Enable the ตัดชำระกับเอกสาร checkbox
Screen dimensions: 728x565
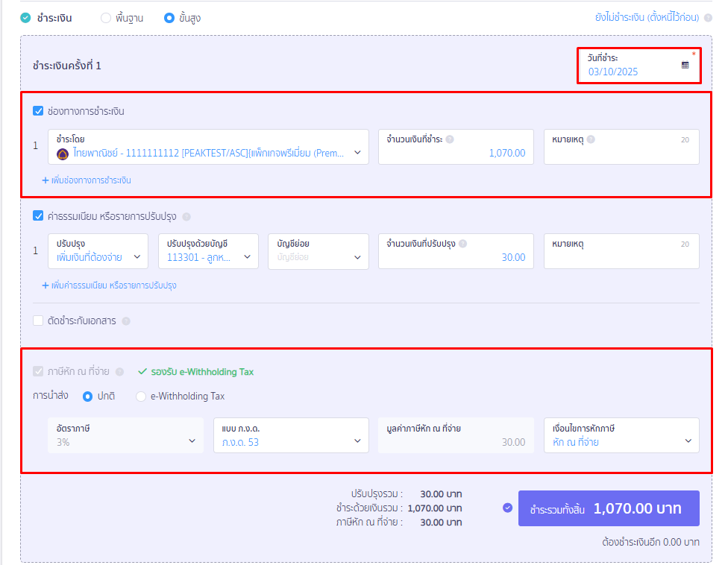point(38,321)
